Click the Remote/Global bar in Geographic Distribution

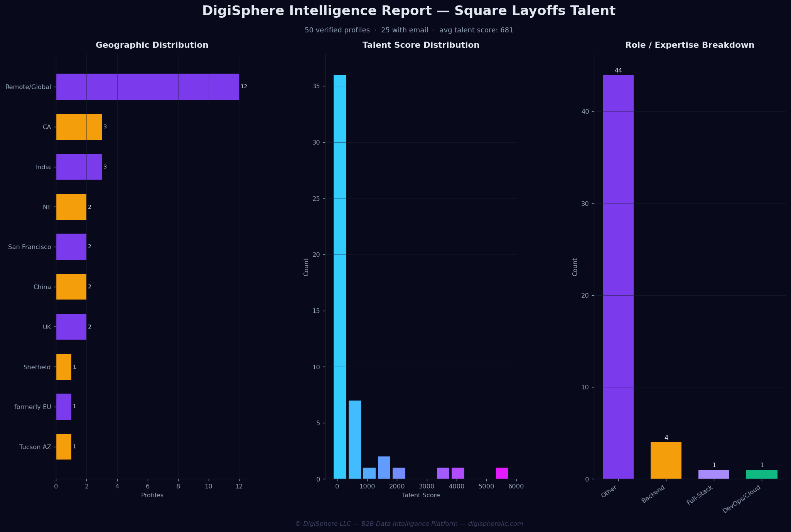148,87
